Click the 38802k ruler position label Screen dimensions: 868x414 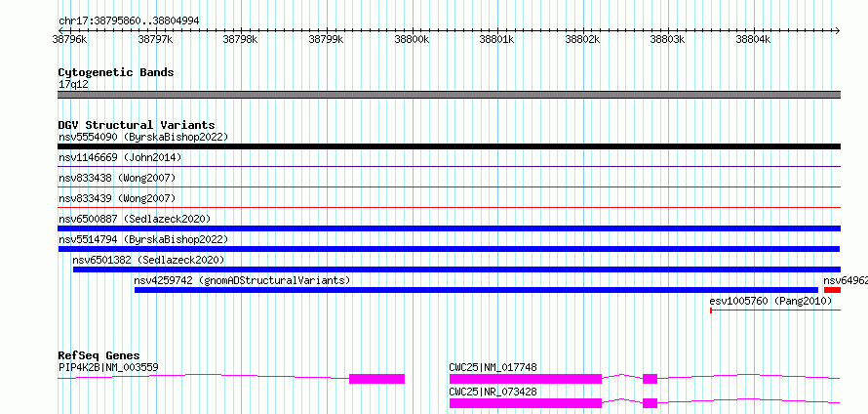582,39
